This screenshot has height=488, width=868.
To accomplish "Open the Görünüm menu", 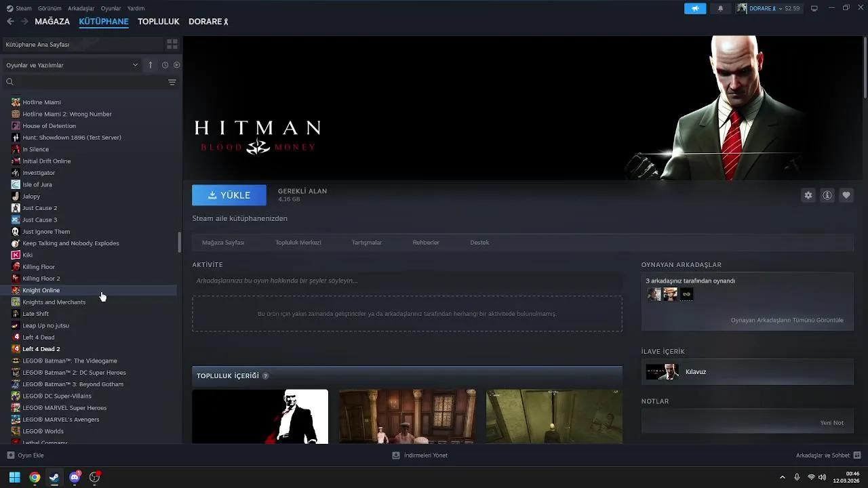I will click(x=50, y=8).
